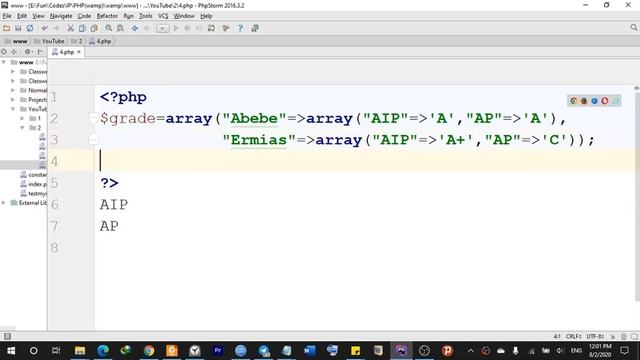The image size is (640, 360).
Task: Click UTF-8 encoding in status bar
Action: point(595,336)
